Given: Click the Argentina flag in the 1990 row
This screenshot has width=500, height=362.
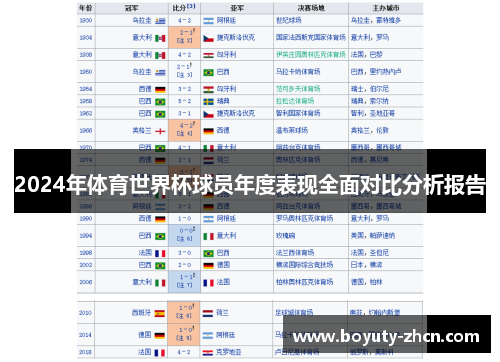Looking at the screenshot, I should (208, 219).
